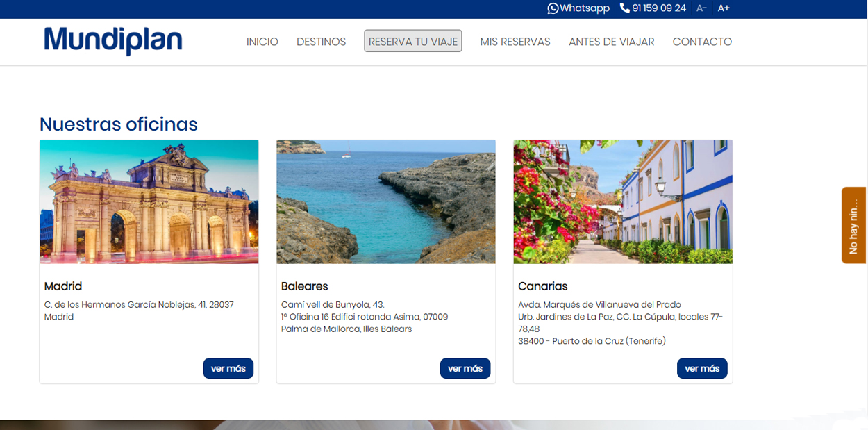This screenshot has width=868, height=430.
Task: Open the INICIO menu item
Action: [x=262, y=42]
